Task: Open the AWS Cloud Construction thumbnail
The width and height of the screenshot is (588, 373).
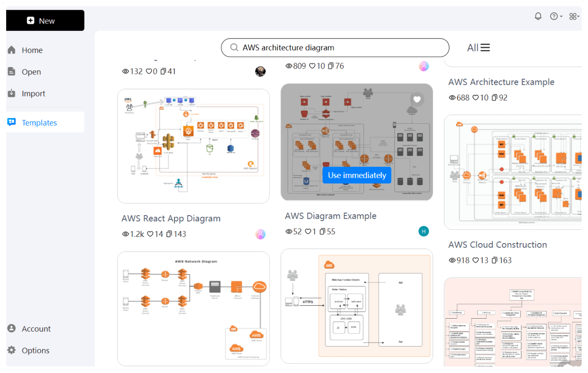Action: coord(513,172)
